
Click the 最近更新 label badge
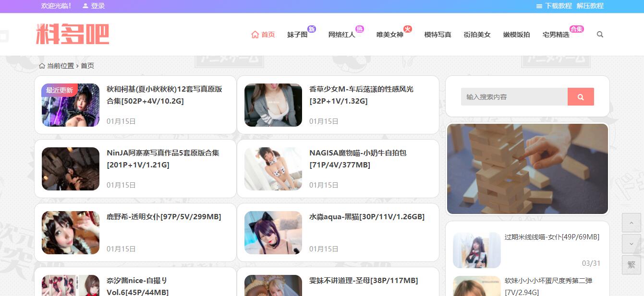(x=60, y=90)
